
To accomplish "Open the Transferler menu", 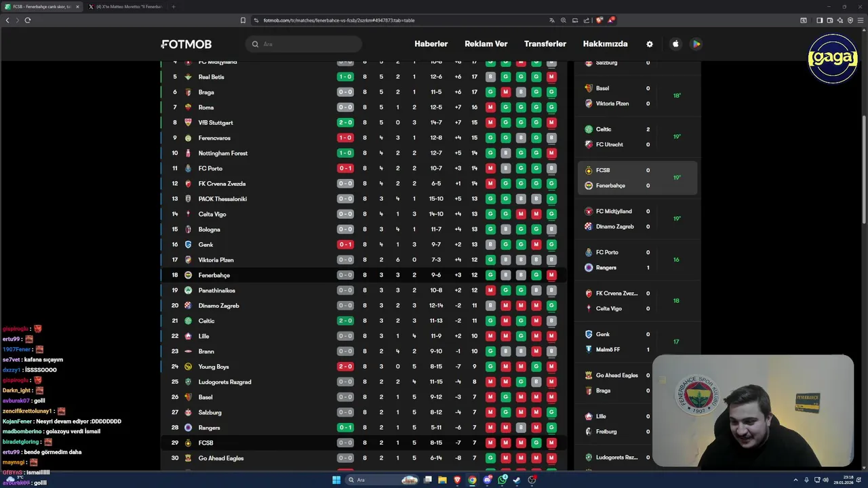I will click(545, 44).
